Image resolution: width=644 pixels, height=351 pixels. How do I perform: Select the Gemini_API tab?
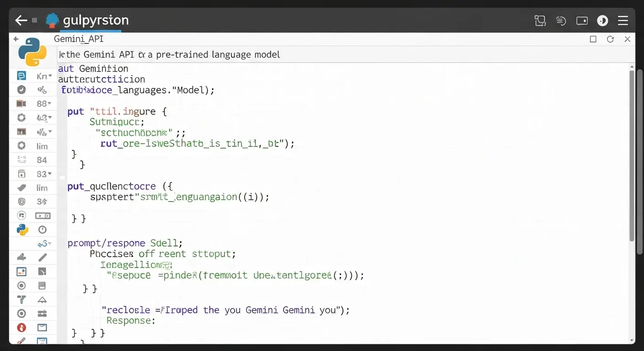tap(79, 39)
